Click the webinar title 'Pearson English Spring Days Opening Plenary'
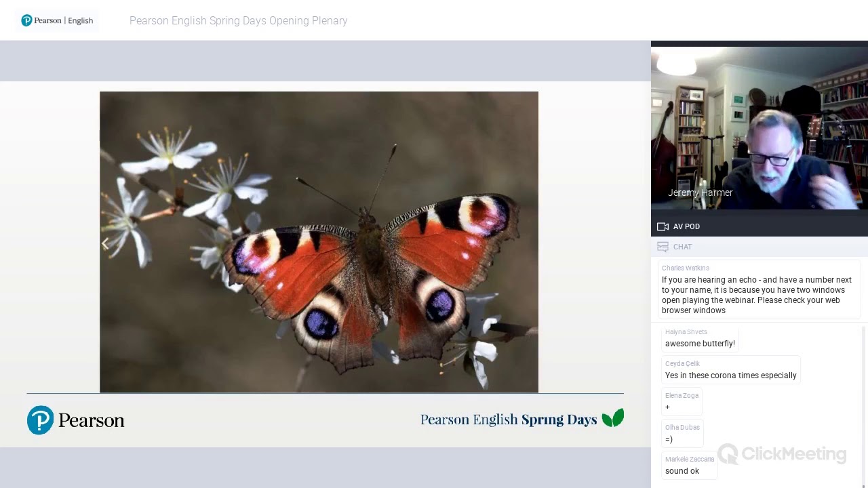This screenshot has width=868, height=488. click(238, 20)
